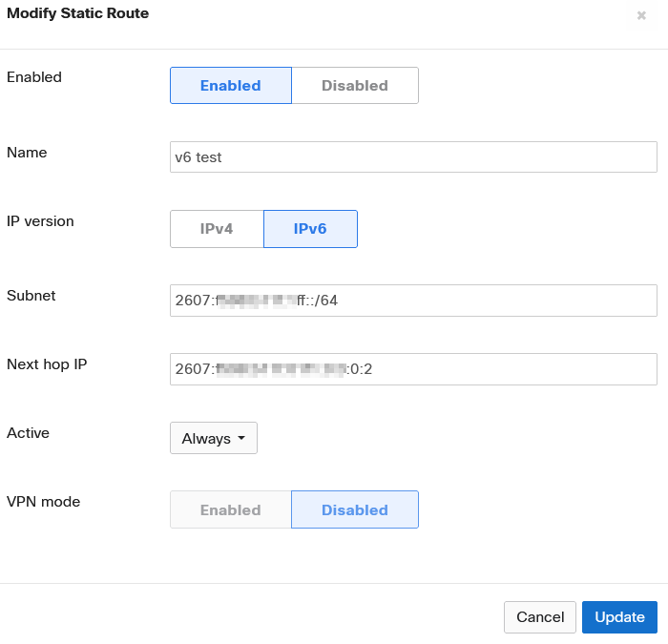Set VPN mode to Disabled
Image resolution: width=668 pixels, height=644 pixels.
point(354,509)
